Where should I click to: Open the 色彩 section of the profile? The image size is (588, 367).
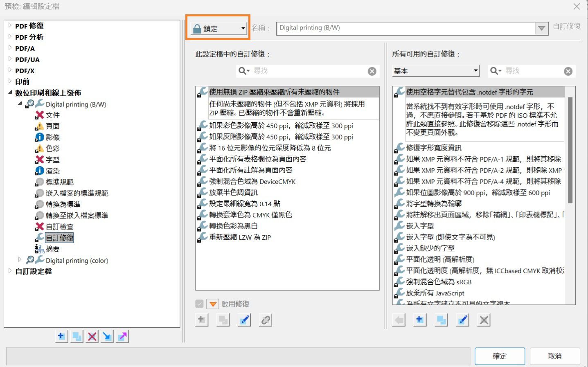(52, 148)
